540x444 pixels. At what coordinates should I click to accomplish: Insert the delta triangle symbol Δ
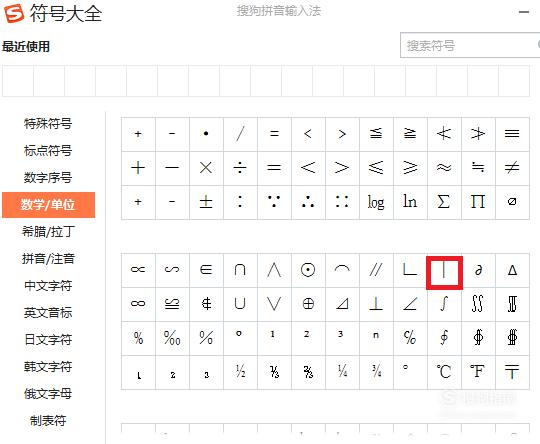tap(512, 270)
